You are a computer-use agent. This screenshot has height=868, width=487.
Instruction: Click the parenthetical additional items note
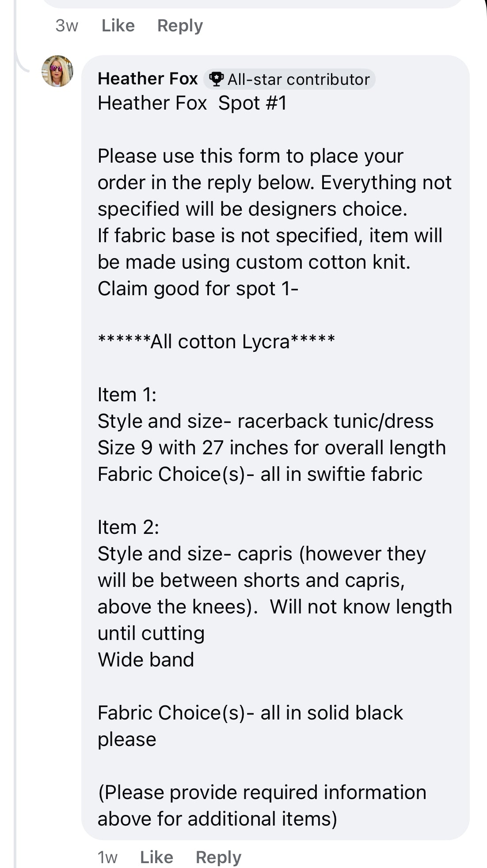tap(262, 805)
